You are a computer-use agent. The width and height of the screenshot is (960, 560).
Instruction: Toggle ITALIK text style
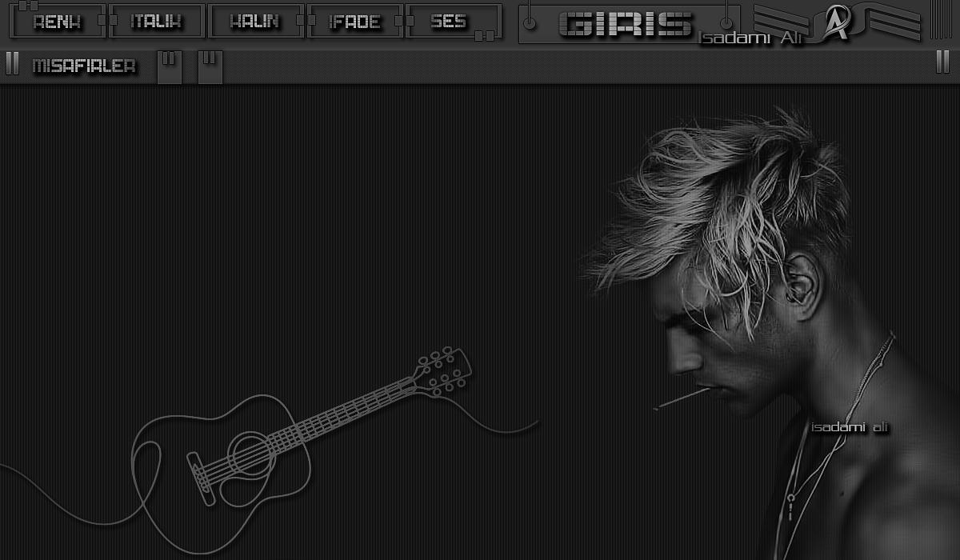pyautogui.click(x=157, y=21)
